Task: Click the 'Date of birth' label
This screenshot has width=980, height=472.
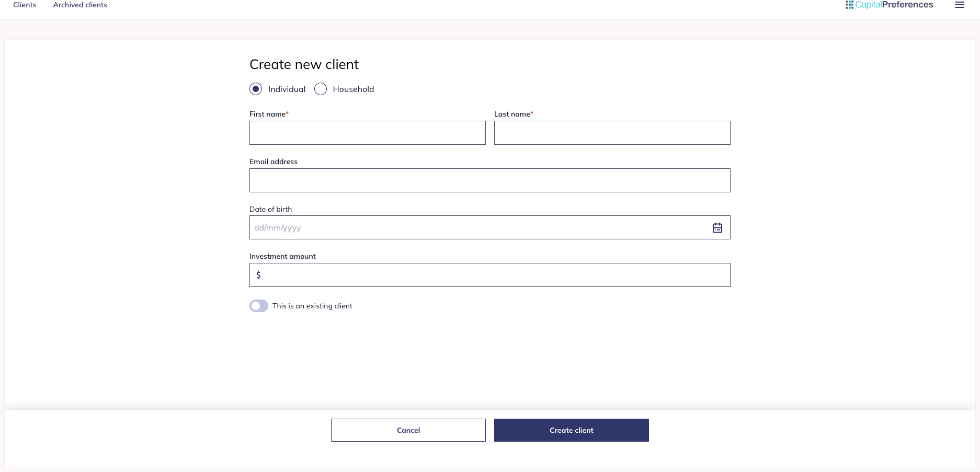Action: 270,209
